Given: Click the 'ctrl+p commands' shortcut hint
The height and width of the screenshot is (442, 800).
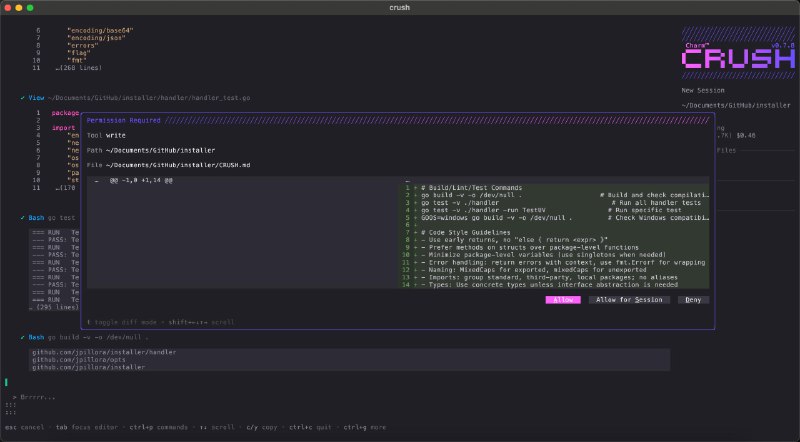Looking at the screenshot, I should 159,427.
